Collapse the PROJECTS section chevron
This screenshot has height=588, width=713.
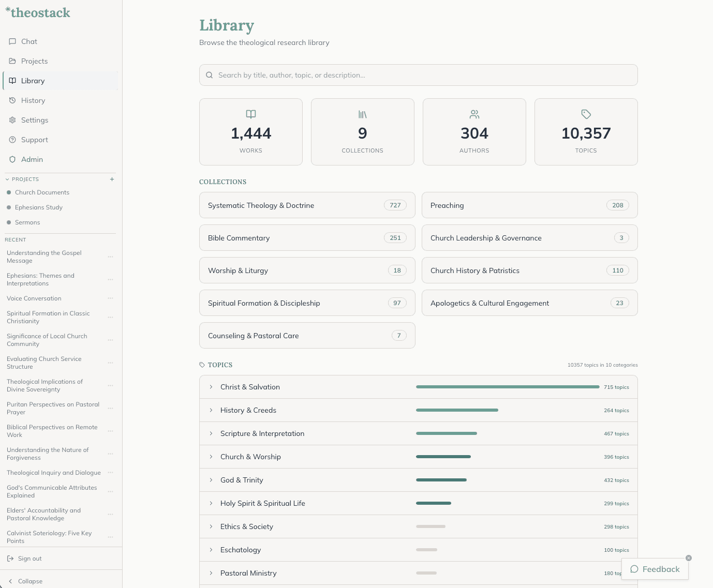click(x=7, y=179)
